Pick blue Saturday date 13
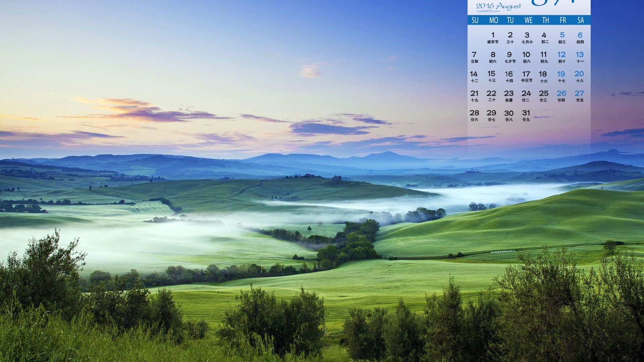This screenshot has height=362, width=644. [580, 57]
